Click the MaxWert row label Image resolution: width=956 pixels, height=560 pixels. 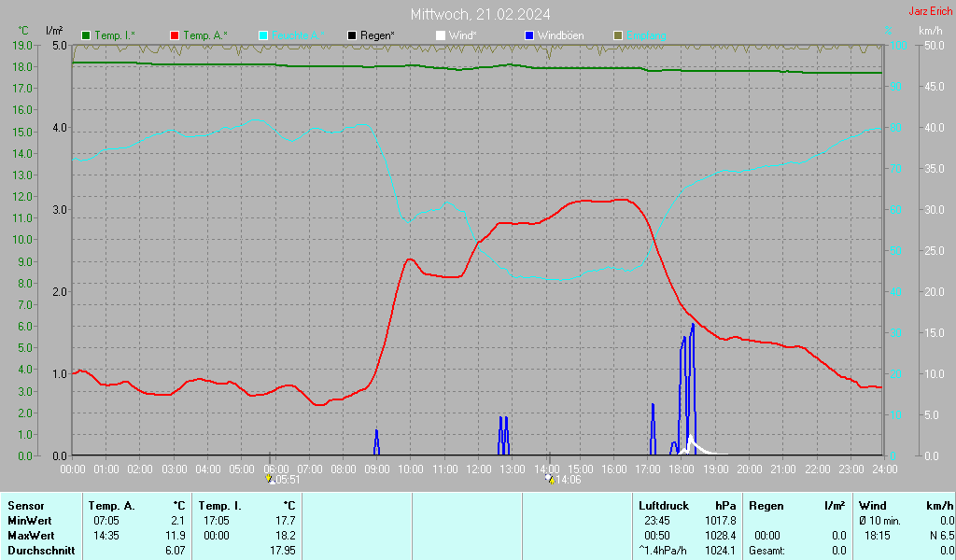[31, 536]
